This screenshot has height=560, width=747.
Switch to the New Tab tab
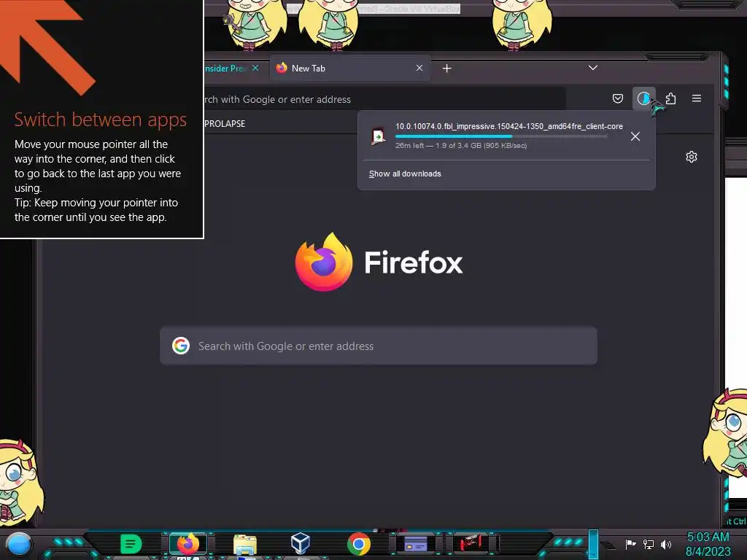[350, 68]
